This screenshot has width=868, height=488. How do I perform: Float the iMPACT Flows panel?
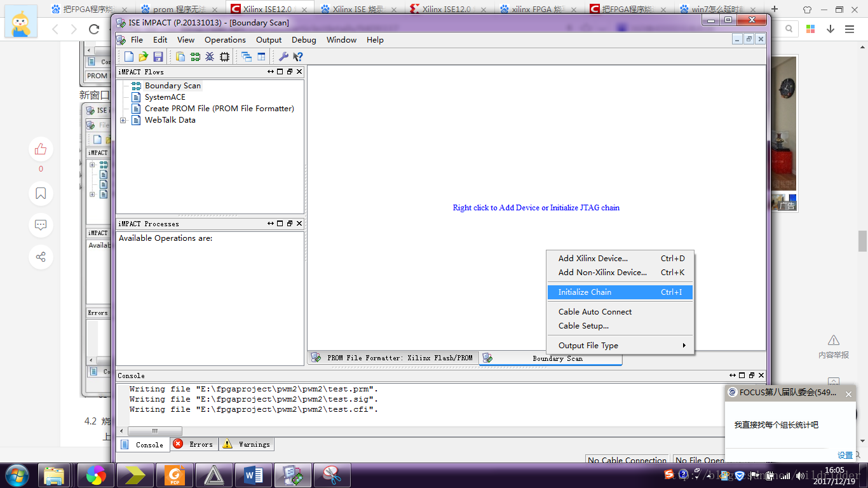(290, 72)
